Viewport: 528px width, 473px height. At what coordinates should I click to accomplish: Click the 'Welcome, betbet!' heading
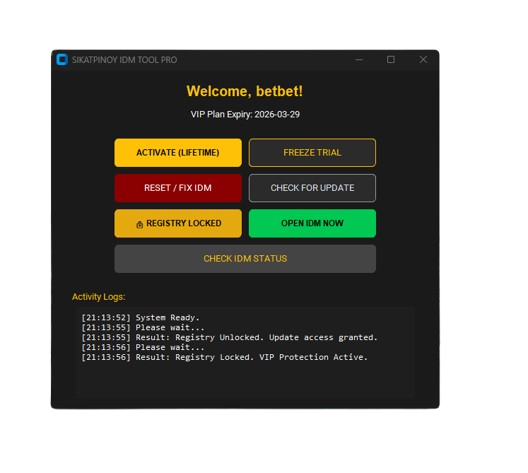click(x=245, y=91)
